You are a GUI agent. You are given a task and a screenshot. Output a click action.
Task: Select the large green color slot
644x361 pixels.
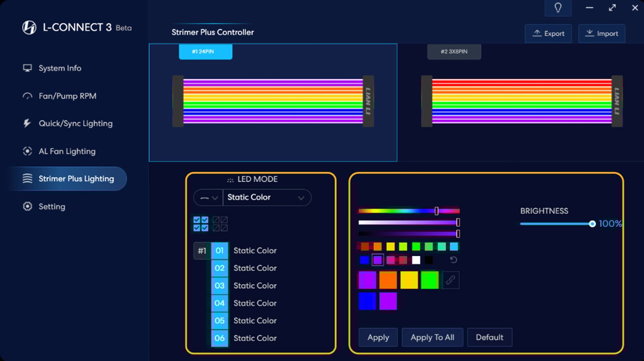tap(429, 280)
